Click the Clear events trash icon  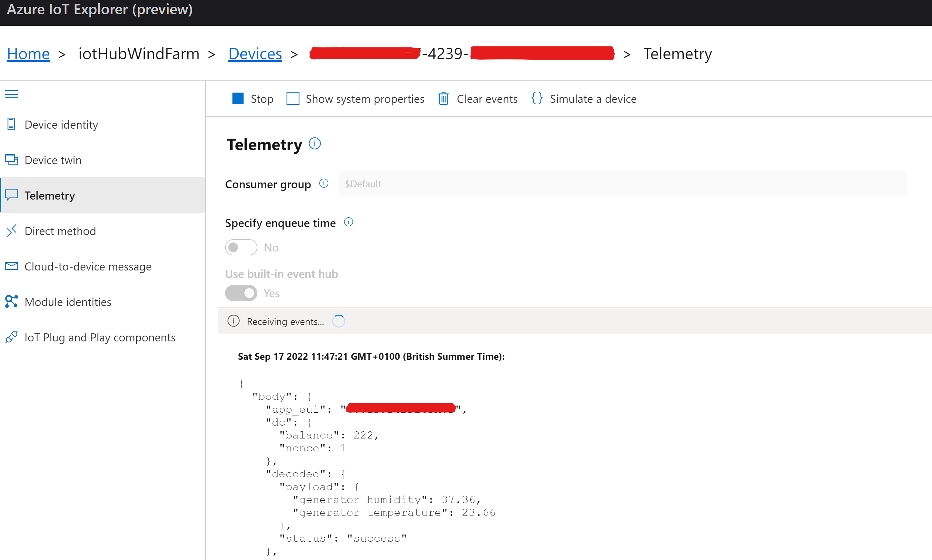pyautogui.click(x=443, y=98)
